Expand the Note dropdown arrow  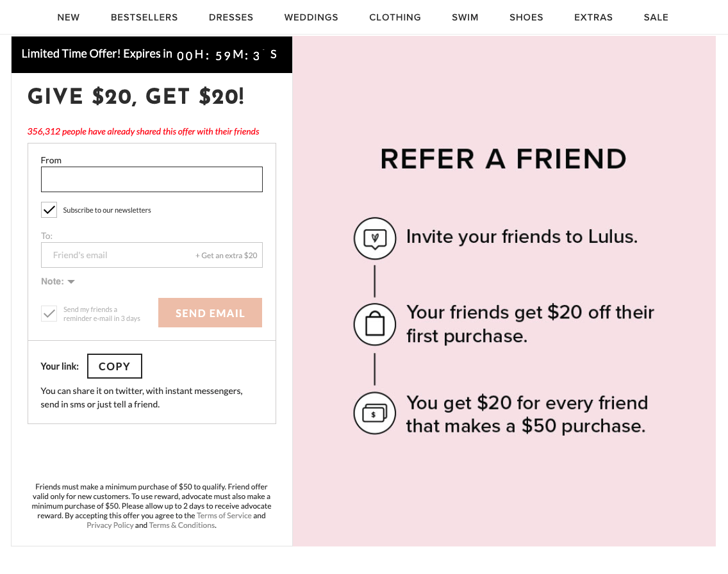[x=71, y=282]
